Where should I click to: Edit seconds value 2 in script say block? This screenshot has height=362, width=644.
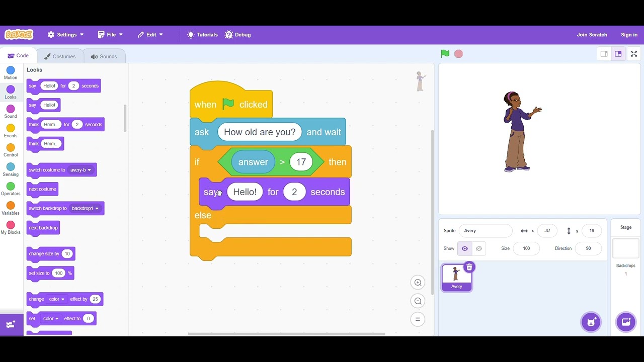[x=294, y=192]
